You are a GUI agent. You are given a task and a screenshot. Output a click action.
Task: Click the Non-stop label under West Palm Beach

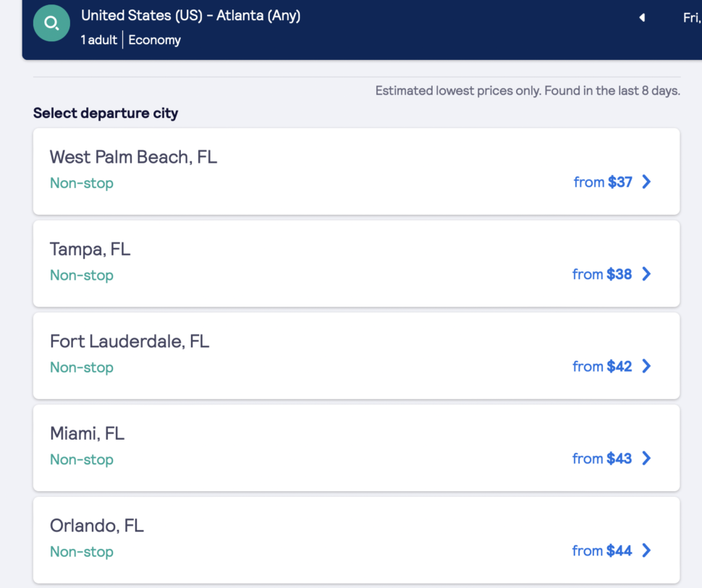coord(81,183)
